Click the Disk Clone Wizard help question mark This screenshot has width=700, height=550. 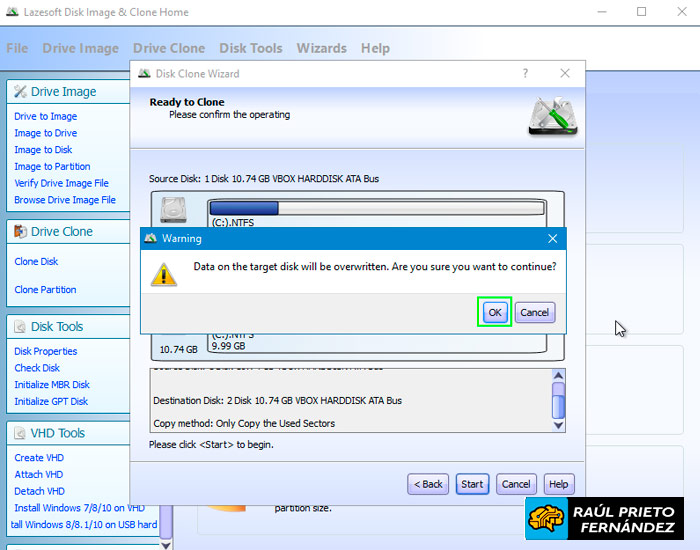point(525,74)
